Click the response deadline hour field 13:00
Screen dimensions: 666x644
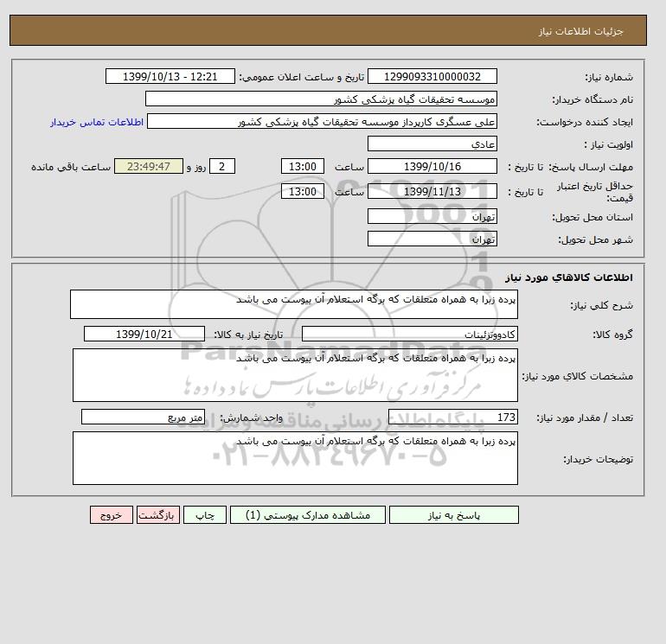point(303,167)
